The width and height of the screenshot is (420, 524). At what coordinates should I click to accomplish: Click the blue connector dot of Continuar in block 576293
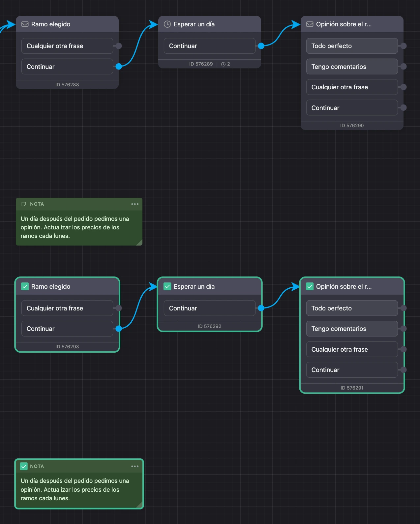119,329
